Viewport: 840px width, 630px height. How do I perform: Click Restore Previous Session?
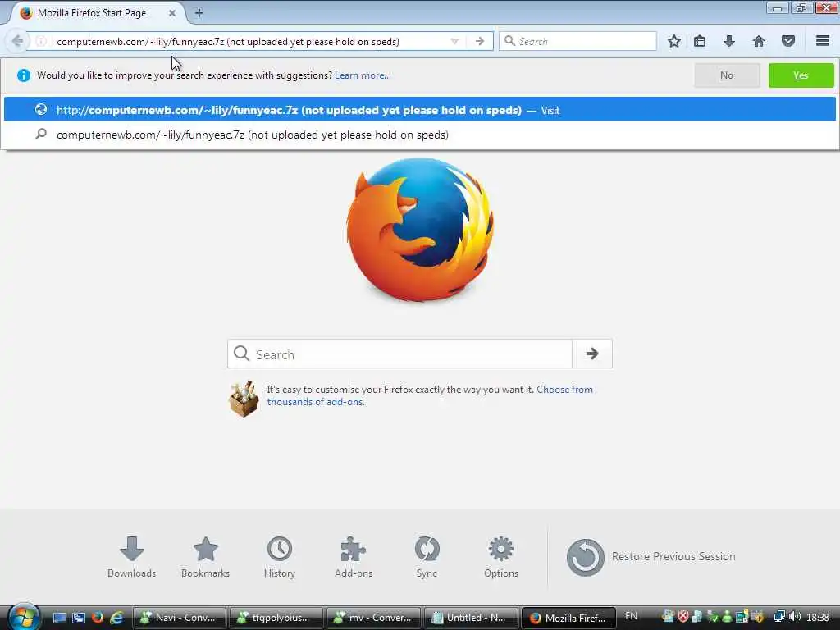click(651, 557)
